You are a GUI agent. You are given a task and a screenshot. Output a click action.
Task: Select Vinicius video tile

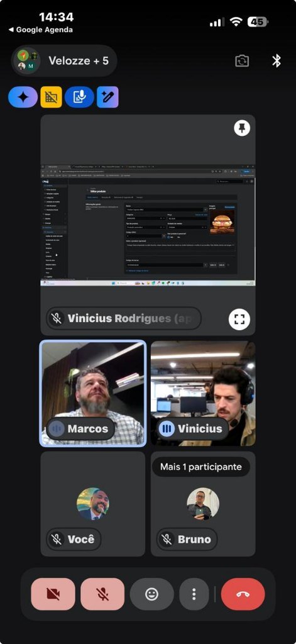click(x=203, y=394)
